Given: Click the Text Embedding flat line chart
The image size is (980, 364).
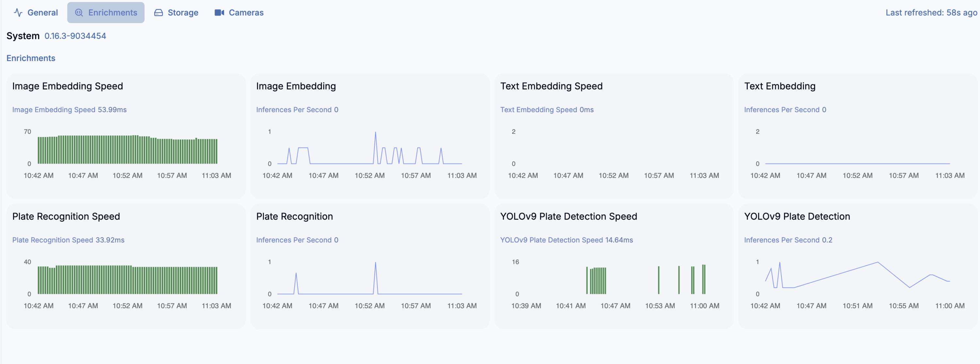Looking at the screenshot, I should click(857, 163).
